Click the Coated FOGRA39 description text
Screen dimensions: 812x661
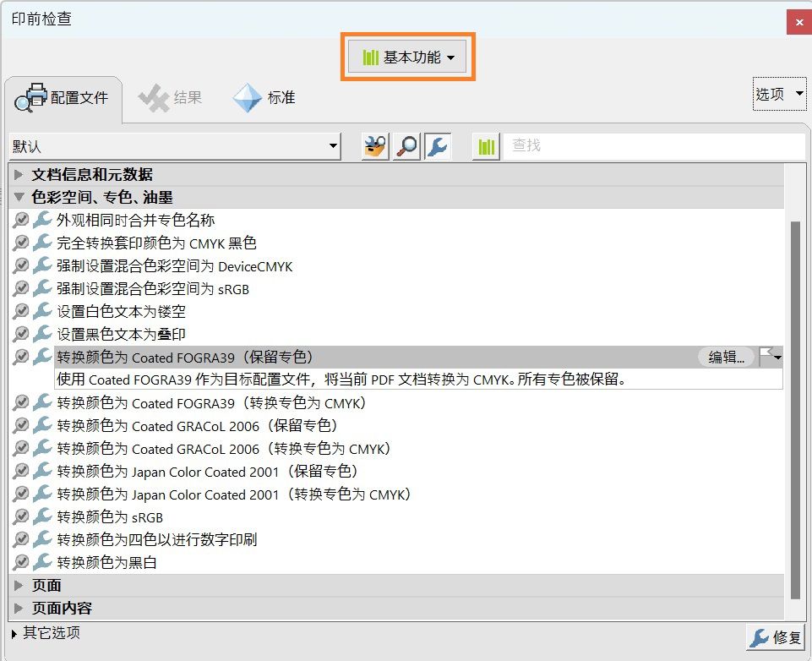[x=342, y=380]
